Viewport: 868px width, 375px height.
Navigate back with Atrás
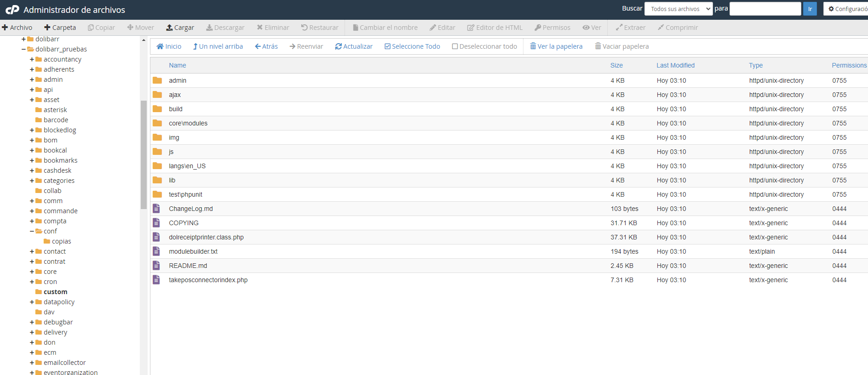pos(266,46)
